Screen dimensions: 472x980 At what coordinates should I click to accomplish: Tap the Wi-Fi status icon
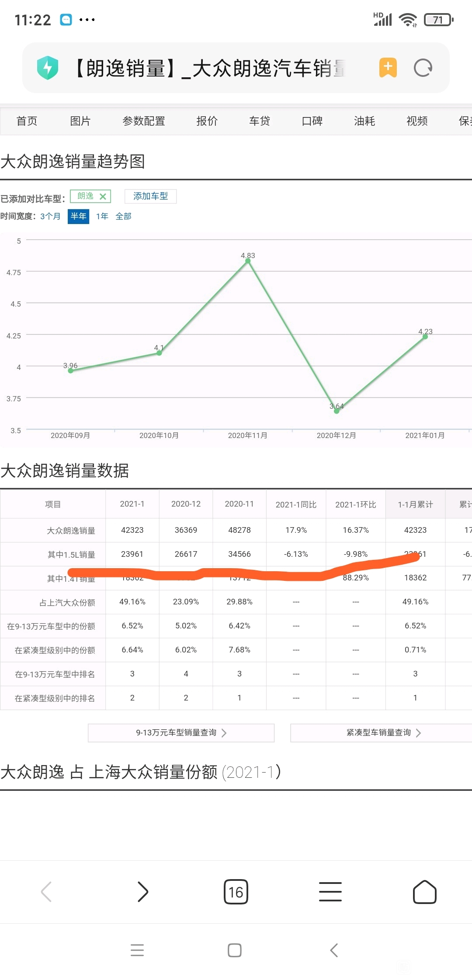pyautogui.click(x=408, y=20)
